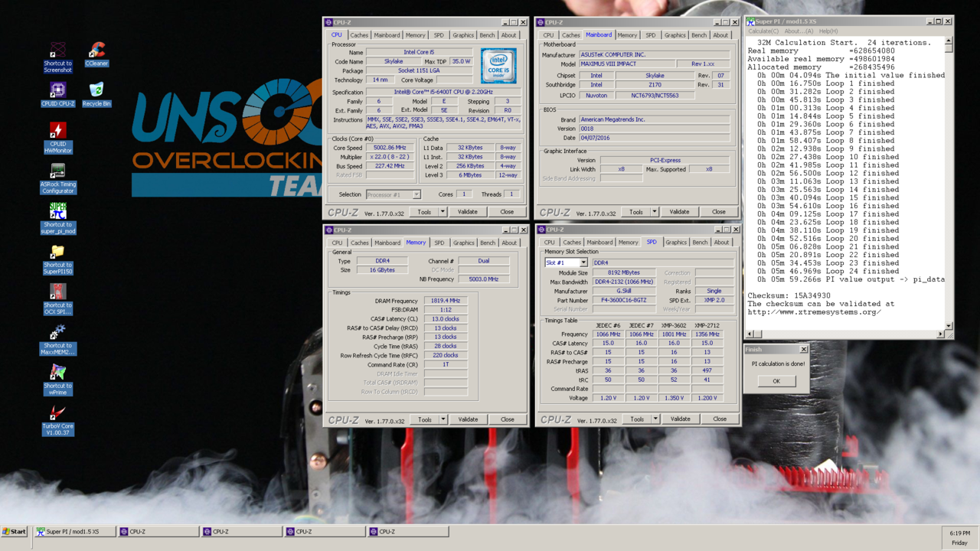This screenshot has height=551, width=980.
Task: Click Super PI horizontal scrollbar right arrow
Action: point(941,334)
